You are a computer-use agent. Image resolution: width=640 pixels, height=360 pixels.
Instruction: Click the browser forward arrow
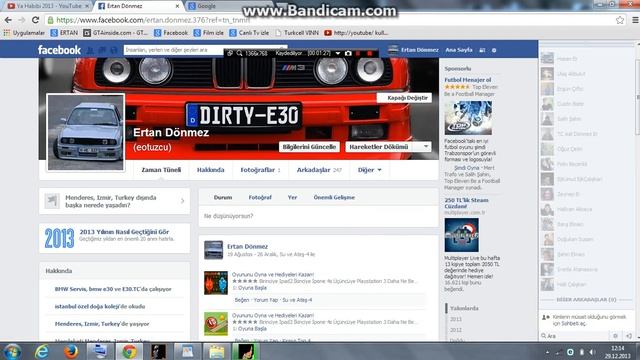[x=22, y=20]
